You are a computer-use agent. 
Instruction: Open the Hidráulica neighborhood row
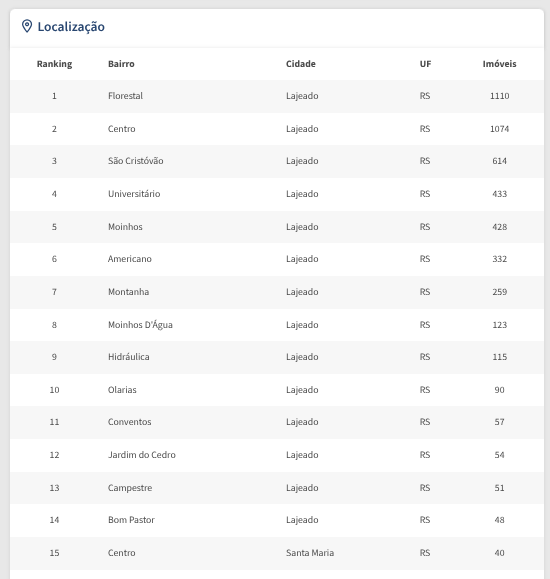tap(277, 357)
